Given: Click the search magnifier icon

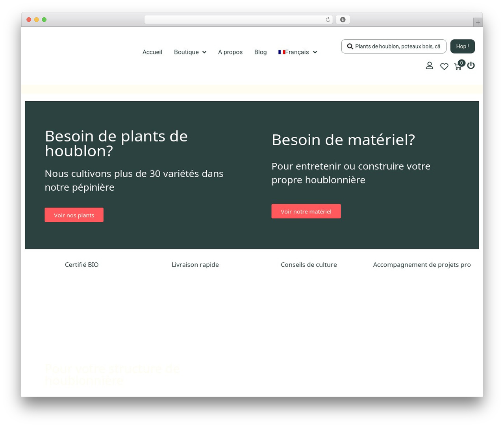Looking at the screenshot, I should [x=350, y=46].
